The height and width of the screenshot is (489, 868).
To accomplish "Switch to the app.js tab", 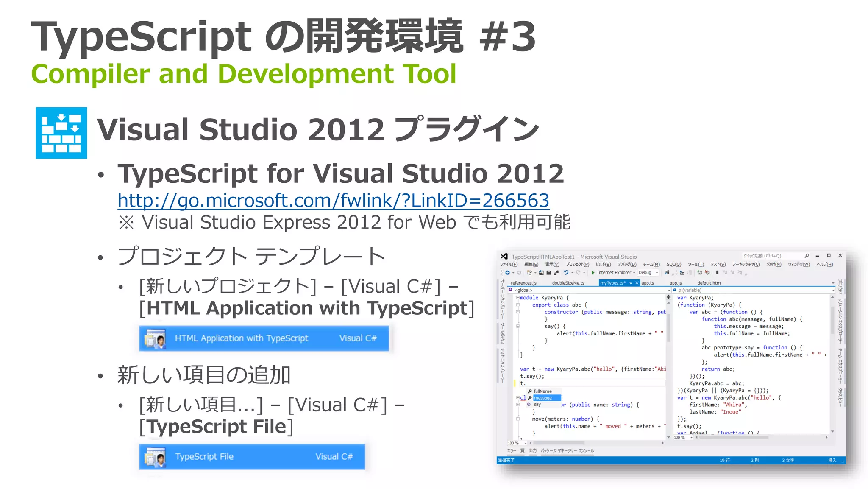I will (676, 283).
